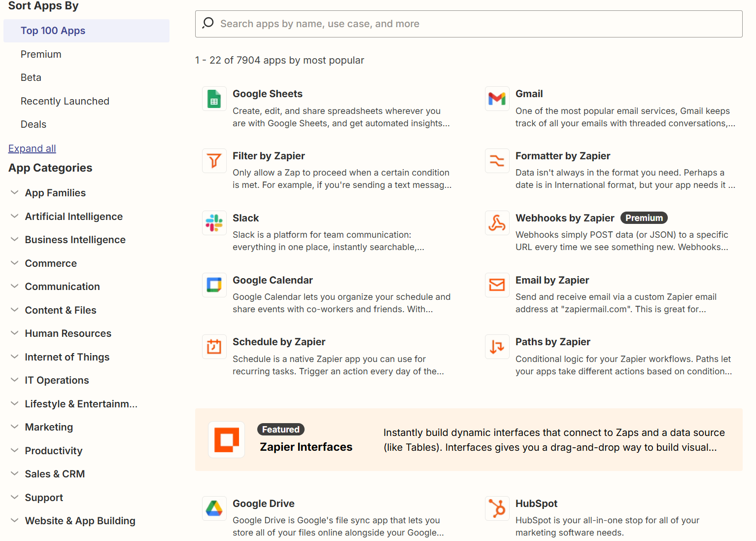This screenshot has width=756, height=541.
Task: Select the Webhooks by Zapier icon
Action: coord(497,222)
